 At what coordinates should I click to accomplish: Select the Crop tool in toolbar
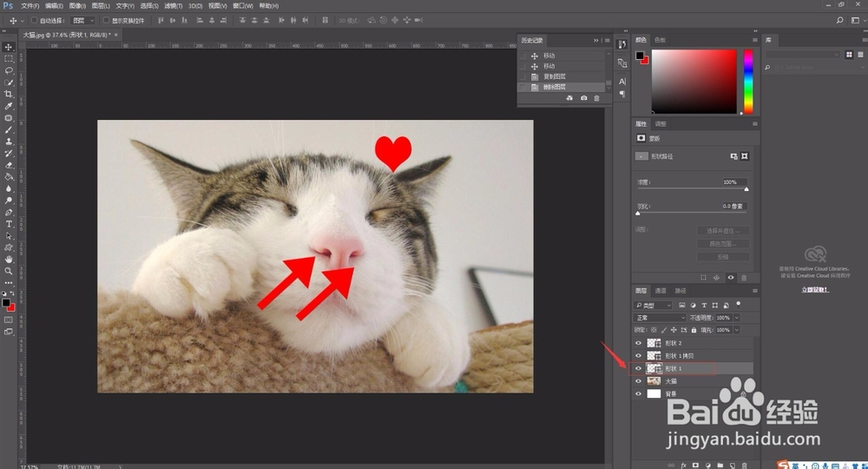pyautogui.click(x=9, y=94)
